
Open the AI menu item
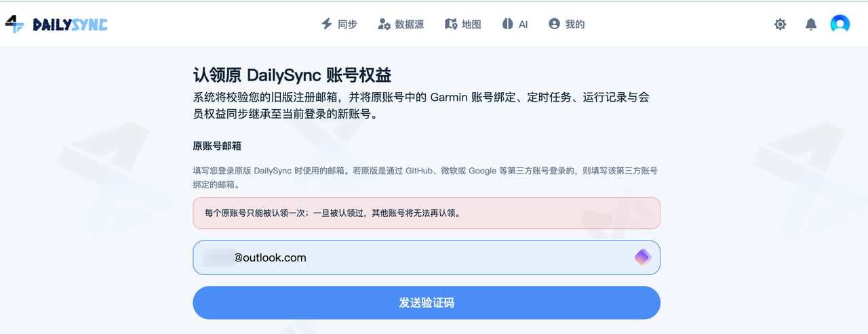515,24
